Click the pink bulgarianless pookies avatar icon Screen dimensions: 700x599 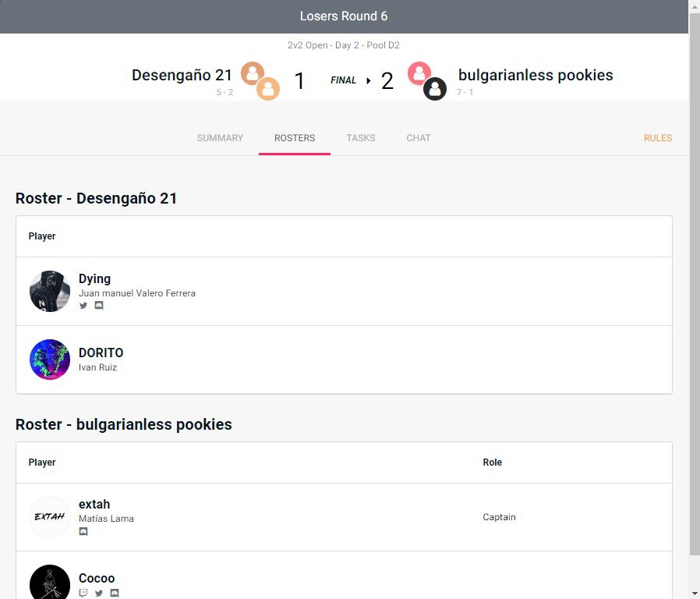419,73
